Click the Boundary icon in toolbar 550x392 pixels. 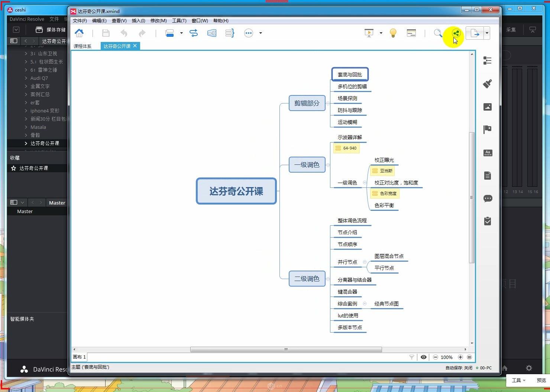[212, 33]
